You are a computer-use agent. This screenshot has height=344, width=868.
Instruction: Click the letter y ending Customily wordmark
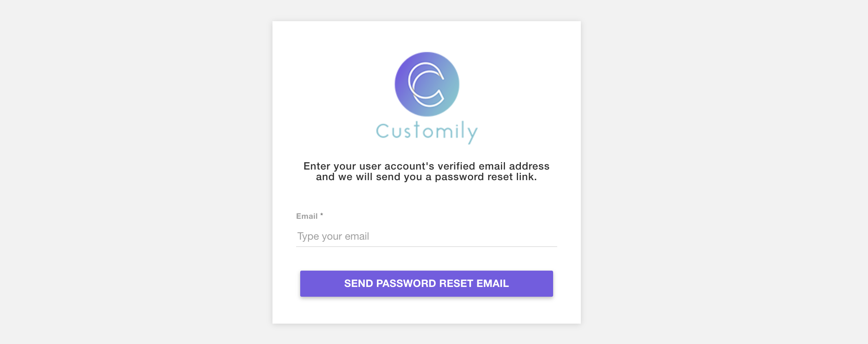click(472, 133)
